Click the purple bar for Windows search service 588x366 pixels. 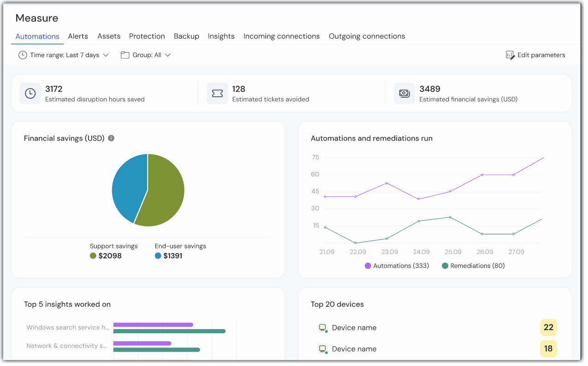pyautogui.click(x=153, y=325)
